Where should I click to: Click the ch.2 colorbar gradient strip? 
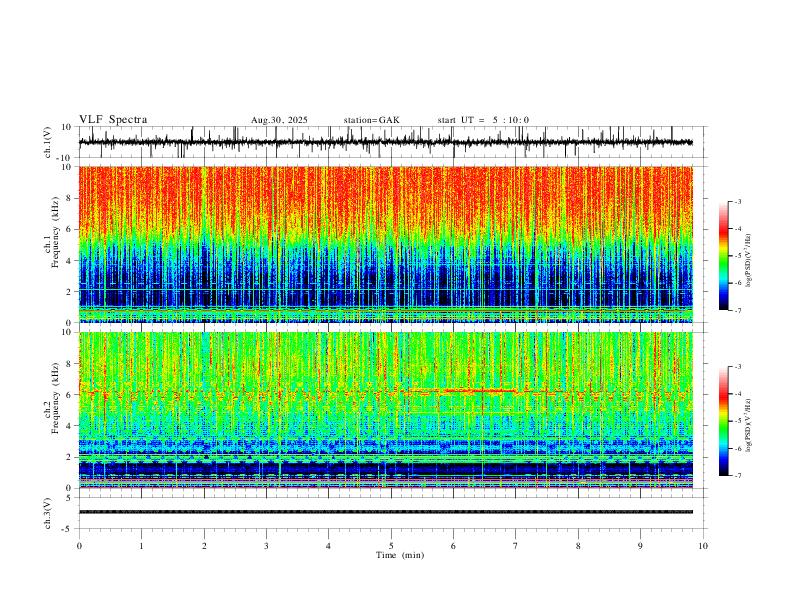724,421
